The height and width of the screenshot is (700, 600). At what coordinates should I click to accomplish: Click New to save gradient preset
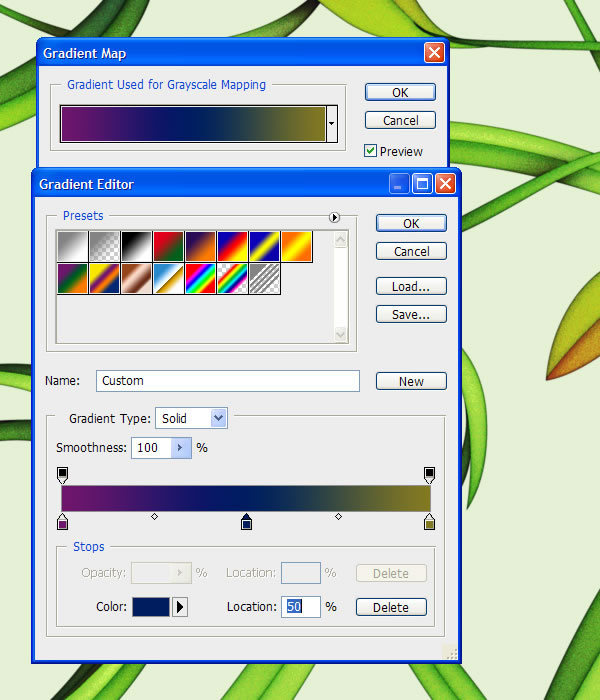tap(411, 381)
